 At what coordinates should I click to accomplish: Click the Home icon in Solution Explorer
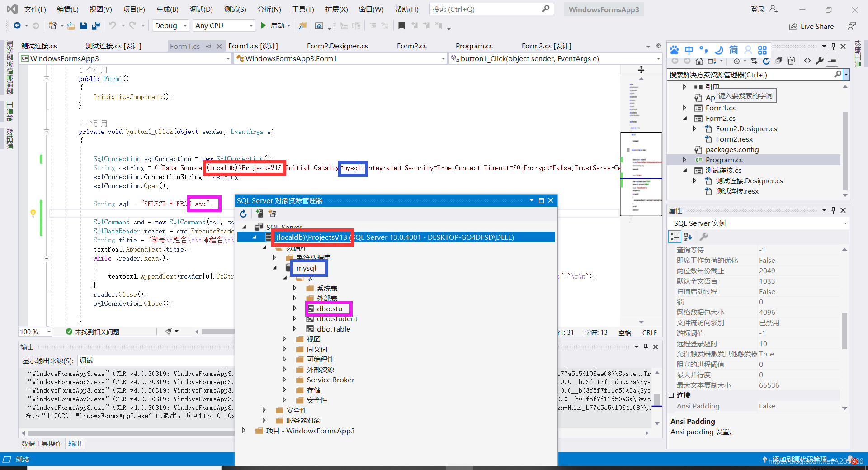(699, 61)
